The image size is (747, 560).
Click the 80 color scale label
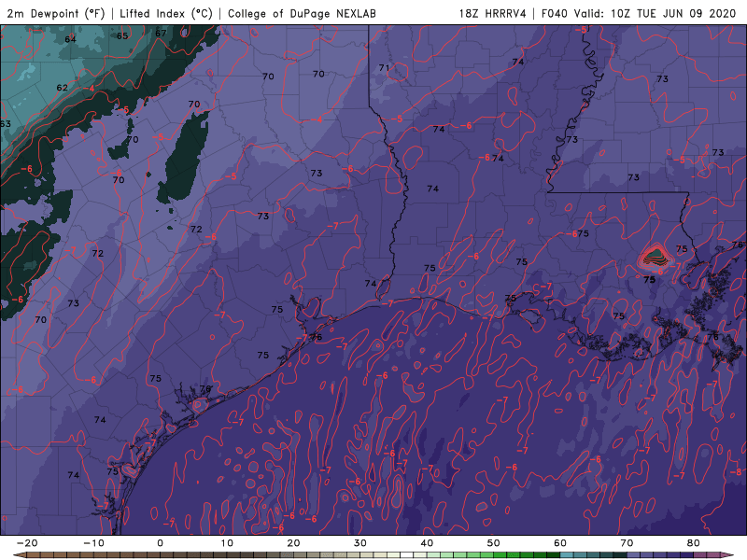(x=694, y=543)
